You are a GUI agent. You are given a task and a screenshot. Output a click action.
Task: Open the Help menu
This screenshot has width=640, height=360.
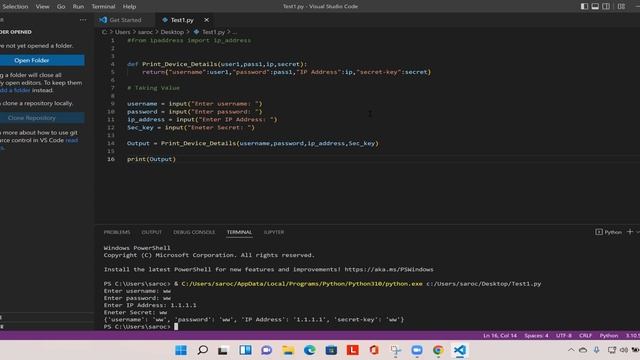(129, 7)
